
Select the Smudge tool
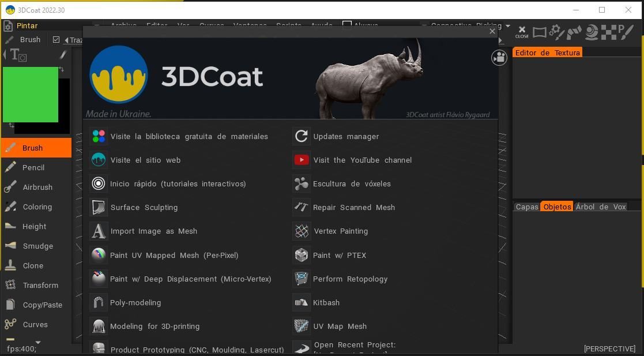[x=36, y=246]
